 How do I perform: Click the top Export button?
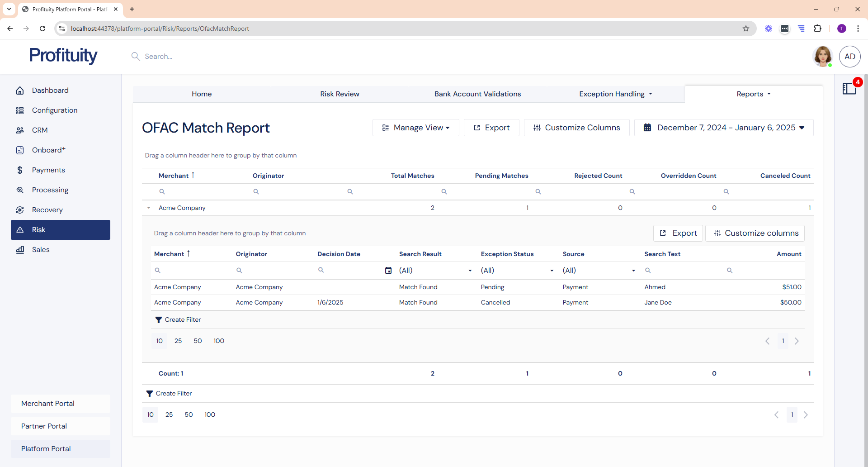pyautogui.click(x=491, y=128)
